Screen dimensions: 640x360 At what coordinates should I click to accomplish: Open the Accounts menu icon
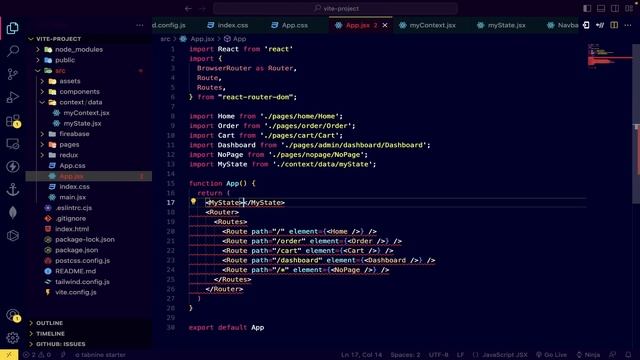pos(13,315)
